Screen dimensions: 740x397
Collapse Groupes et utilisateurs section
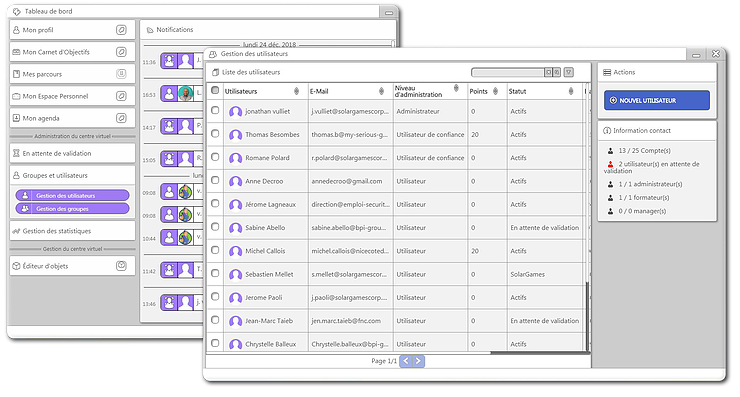coord(72,175)
